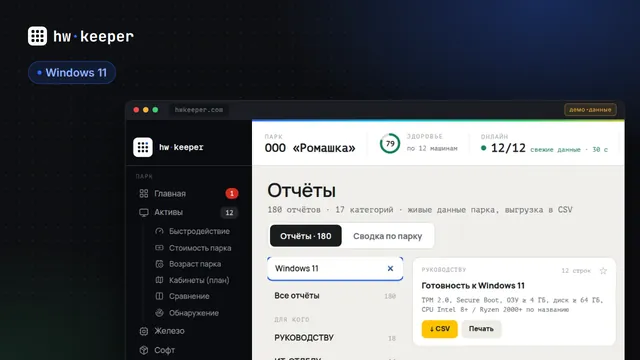640x360 pixels.
Task: Click the Главная dashboard icon
Action: tap(144, 193)
